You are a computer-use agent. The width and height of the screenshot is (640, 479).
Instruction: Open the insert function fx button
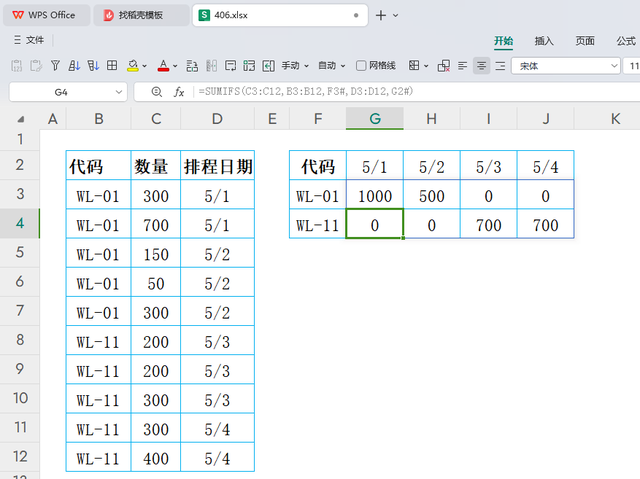(179, 92)
